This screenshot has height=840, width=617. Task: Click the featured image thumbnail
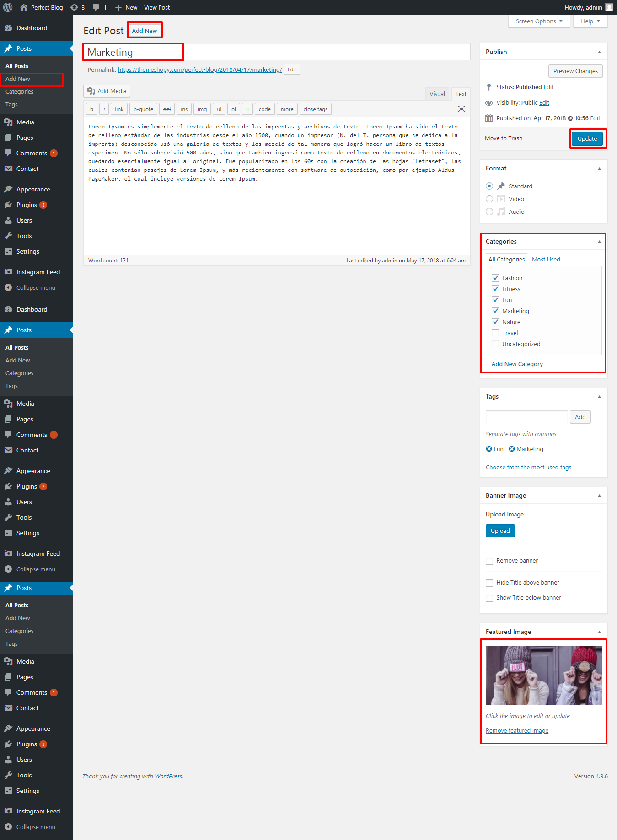(x=543, y=675)
